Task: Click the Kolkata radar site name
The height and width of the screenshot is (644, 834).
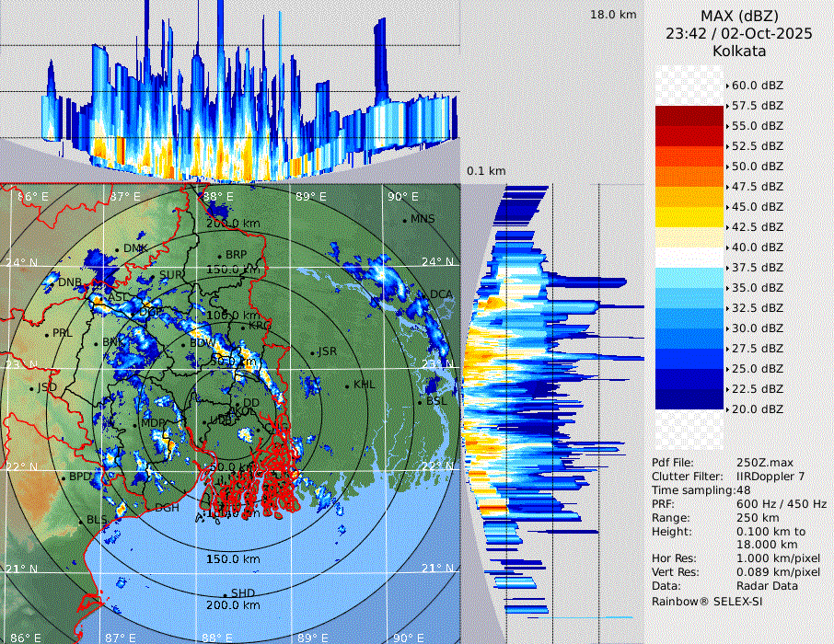Action: pos(739,51)
